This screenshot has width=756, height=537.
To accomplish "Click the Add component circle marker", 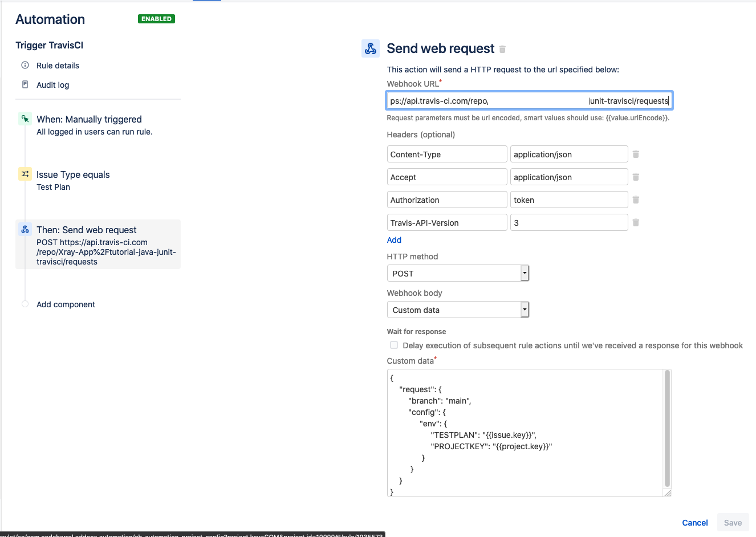I will [25, 304].
